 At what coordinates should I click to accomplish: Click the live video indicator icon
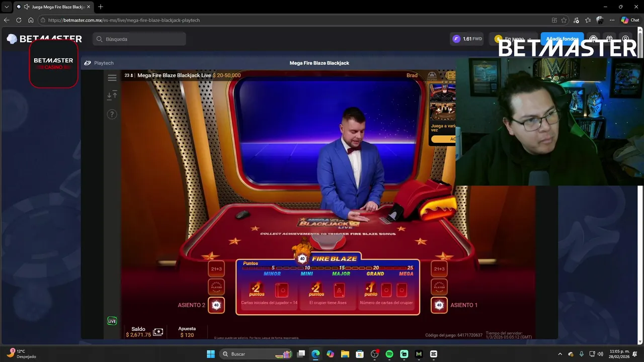coord(112,321)
